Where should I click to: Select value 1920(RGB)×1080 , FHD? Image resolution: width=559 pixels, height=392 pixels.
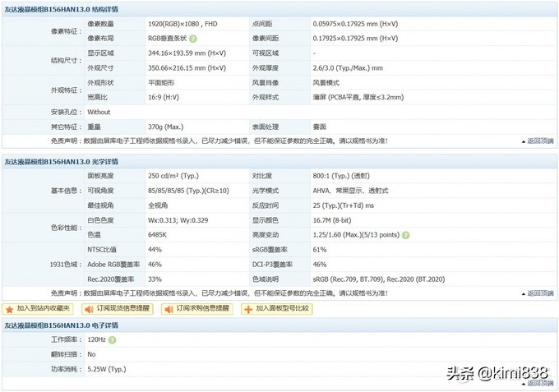coord(182,24)
